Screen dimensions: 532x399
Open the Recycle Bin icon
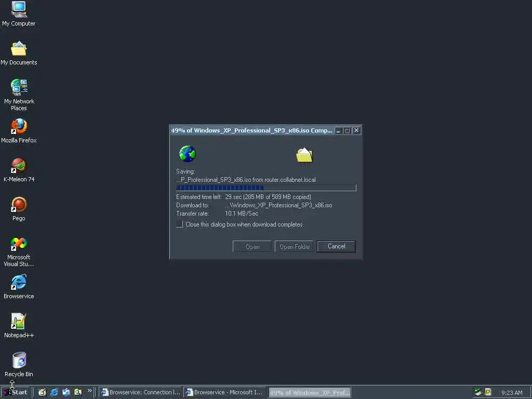(x=19, y=365)
